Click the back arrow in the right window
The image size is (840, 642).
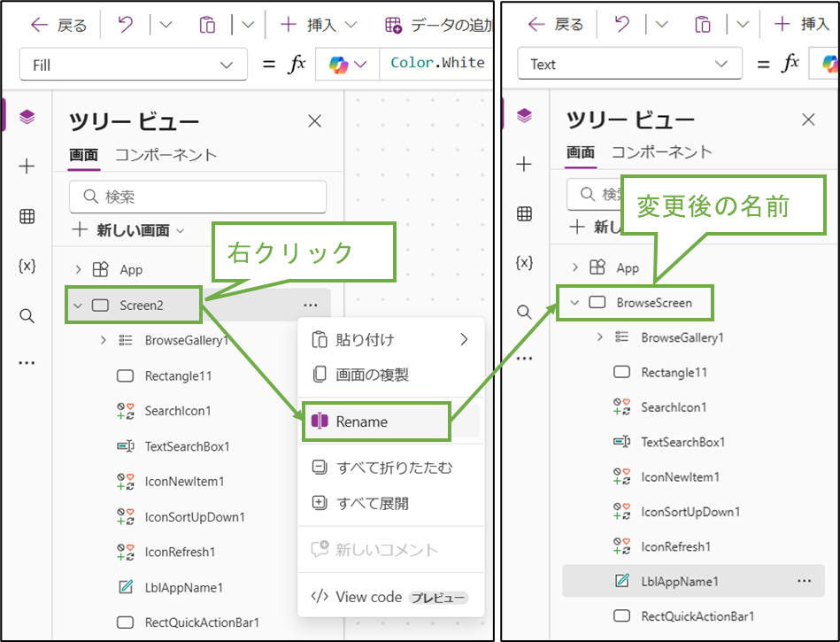coord(536,24)
